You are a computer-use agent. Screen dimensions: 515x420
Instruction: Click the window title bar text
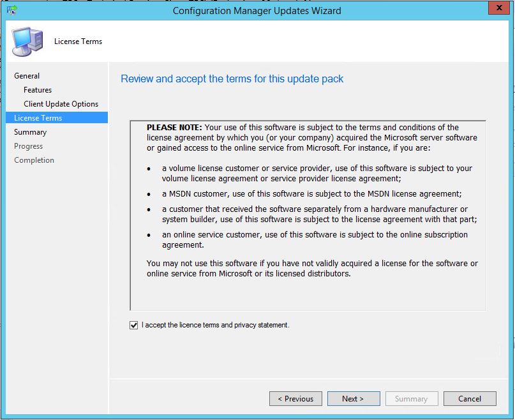tap(257, 10)
